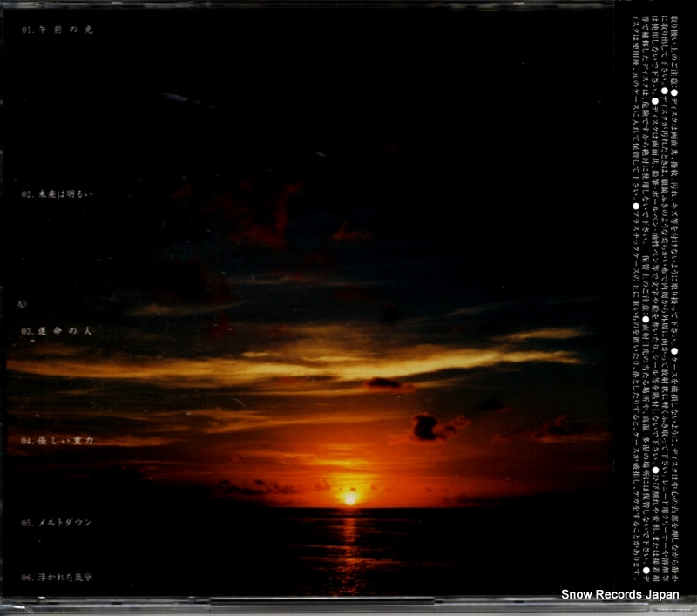
Task: Select track 01 午前の光
Action: click(67, 30)
